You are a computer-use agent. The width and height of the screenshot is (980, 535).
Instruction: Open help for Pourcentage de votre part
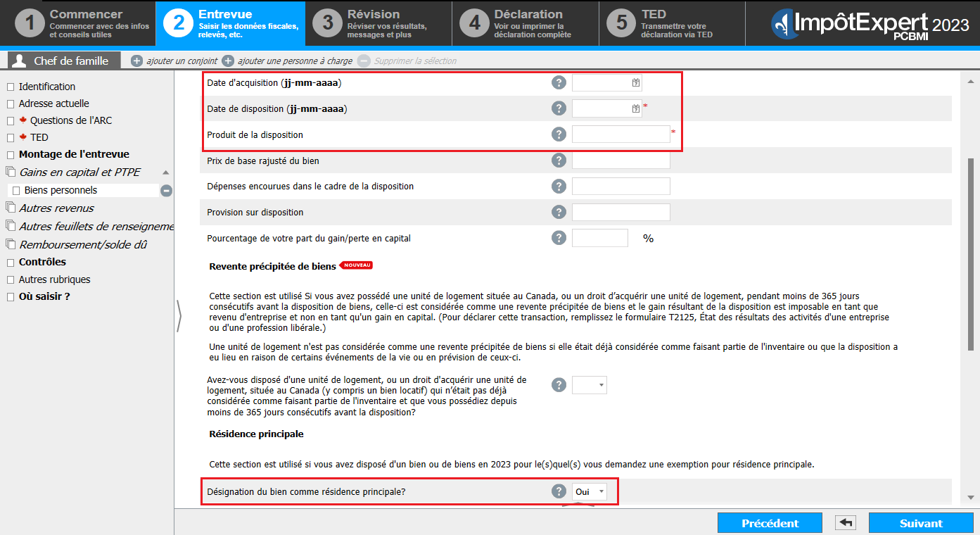[559, 238]
